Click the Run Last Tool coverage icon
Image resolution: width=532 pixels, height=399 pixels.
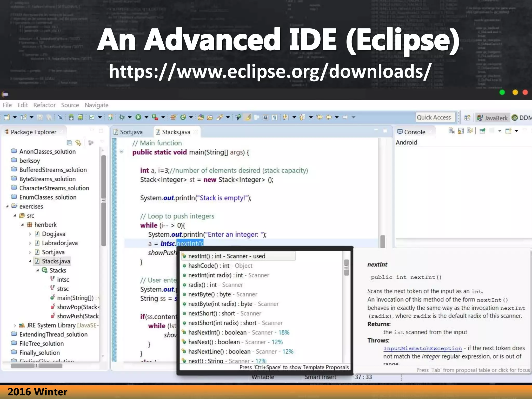pyautogui.click(x=155, y=117)
